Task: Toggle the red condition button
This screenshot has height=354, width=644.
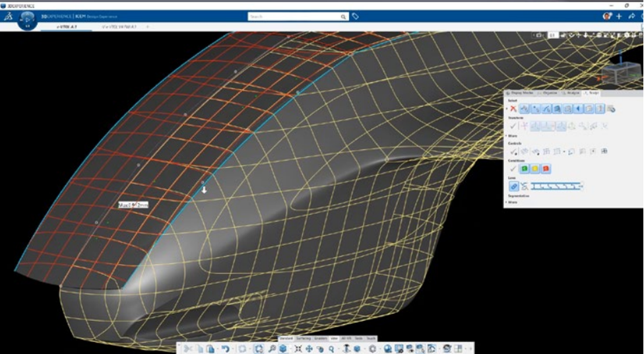Action: 546,168
